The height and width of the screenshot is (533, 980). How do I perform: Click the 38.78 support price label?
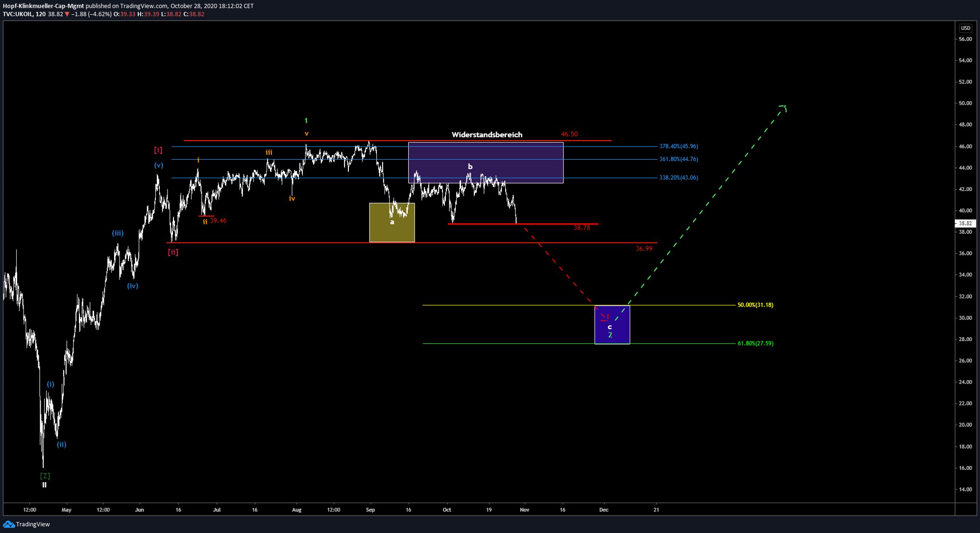pos(582,228)
